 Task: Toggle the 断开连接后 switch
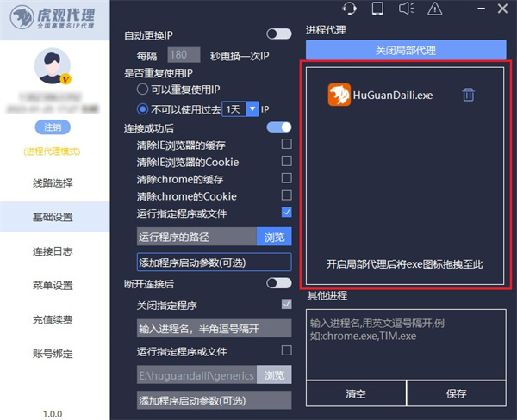point(279,282)
